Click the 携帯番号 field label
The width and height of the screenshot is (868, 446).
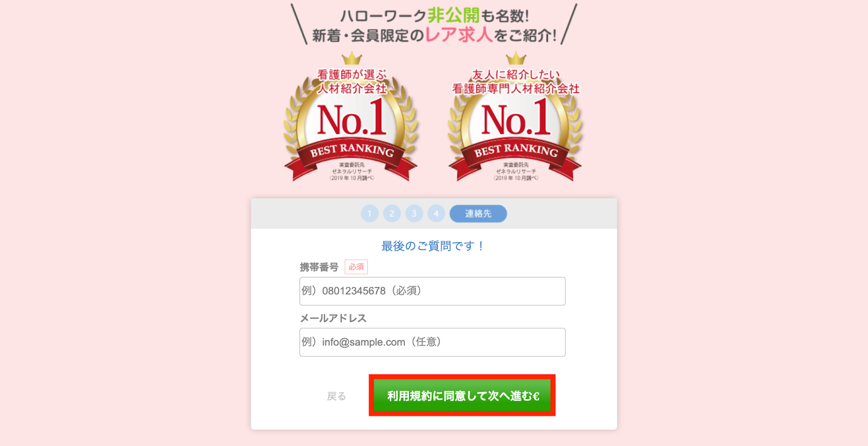click(x=319, y=267)
